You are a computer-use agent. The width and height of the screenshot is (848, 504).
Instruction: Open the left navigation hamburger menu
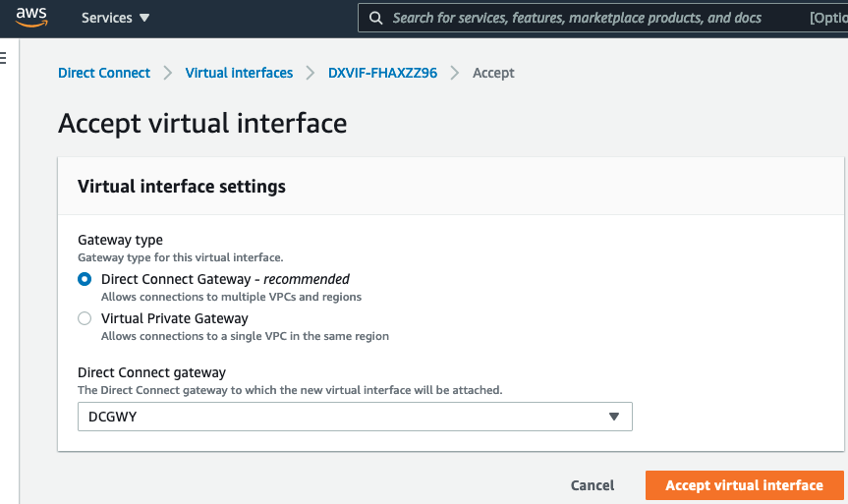[x=3, y=58]
